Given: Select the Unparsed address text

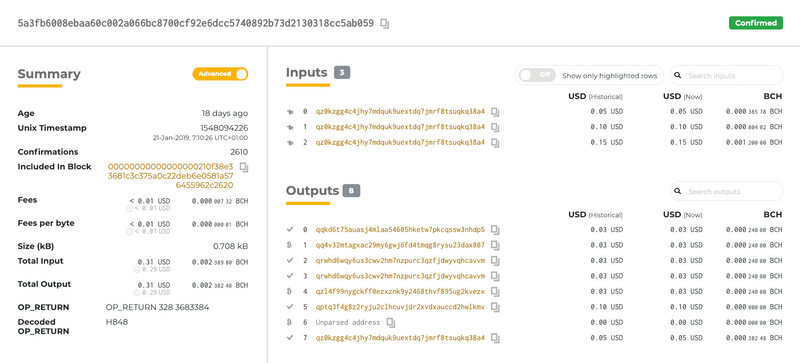Looking at the screenshot, I should (347, 323).
